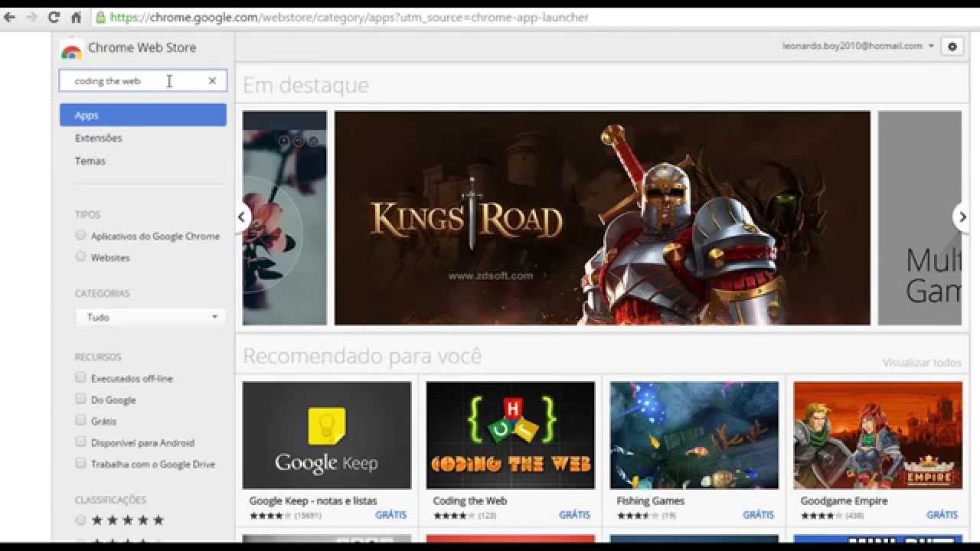Click GRÁTIS button for Fishing Games

tap(759, 515)
